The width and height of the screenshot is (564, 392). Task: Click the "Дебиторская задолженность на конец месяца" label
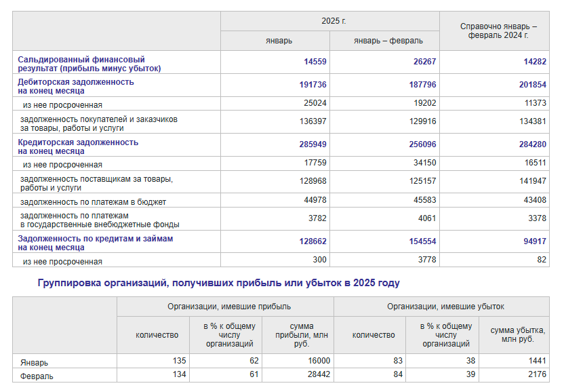(76, 86)
